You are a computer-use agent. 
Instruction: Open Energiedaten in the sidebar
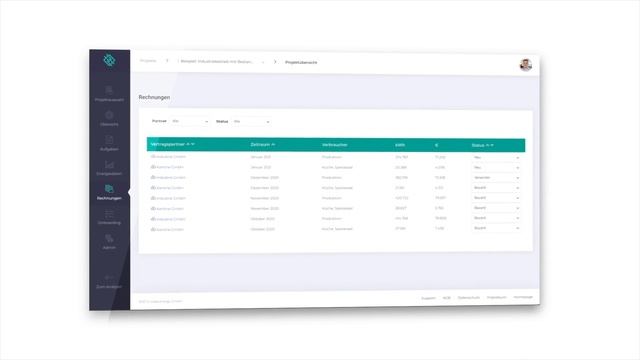coord(109,168)
